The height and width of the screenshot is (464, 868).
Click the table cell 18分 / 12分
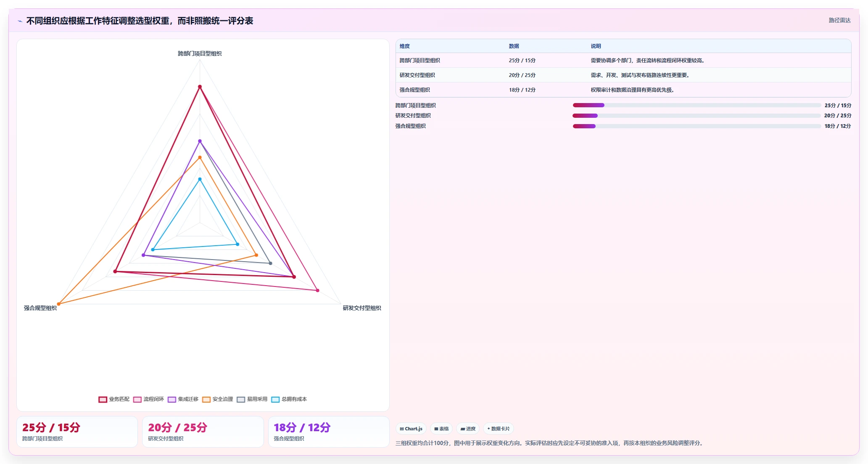pos(522,90)
